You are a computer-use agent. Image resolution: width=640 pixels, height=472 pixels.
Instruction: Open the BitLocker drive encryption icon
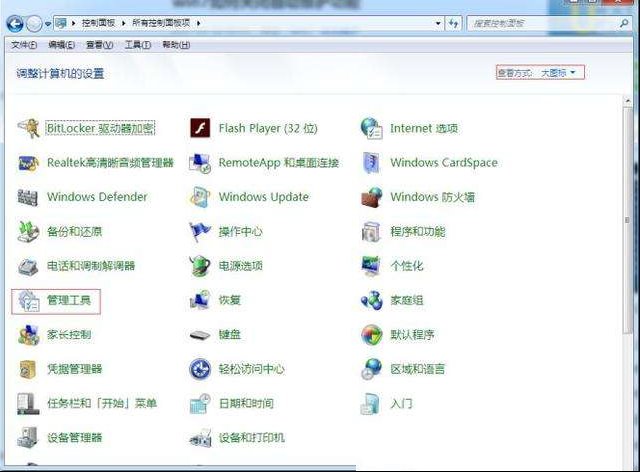click(x=29, y=128)
